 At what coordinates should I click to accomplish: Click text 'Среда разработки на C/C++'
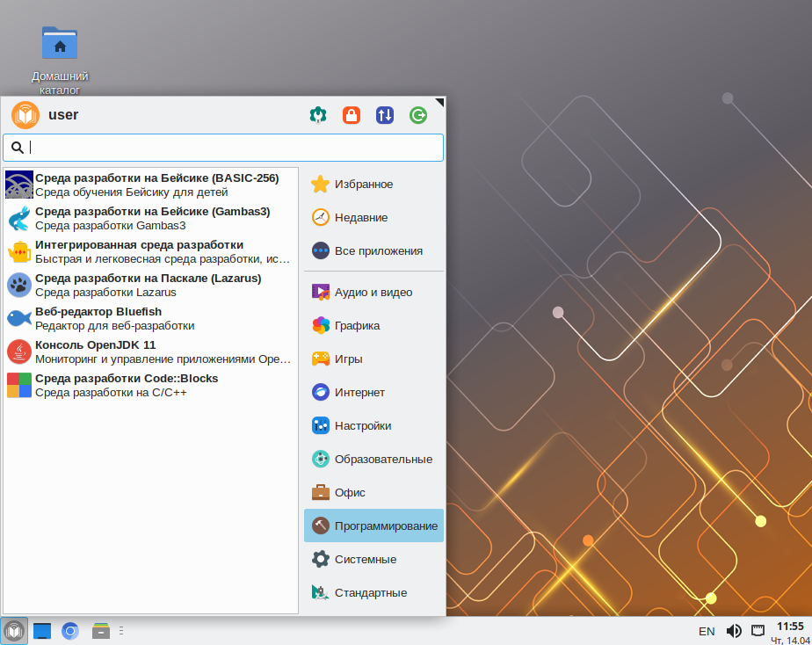point(111,393)
